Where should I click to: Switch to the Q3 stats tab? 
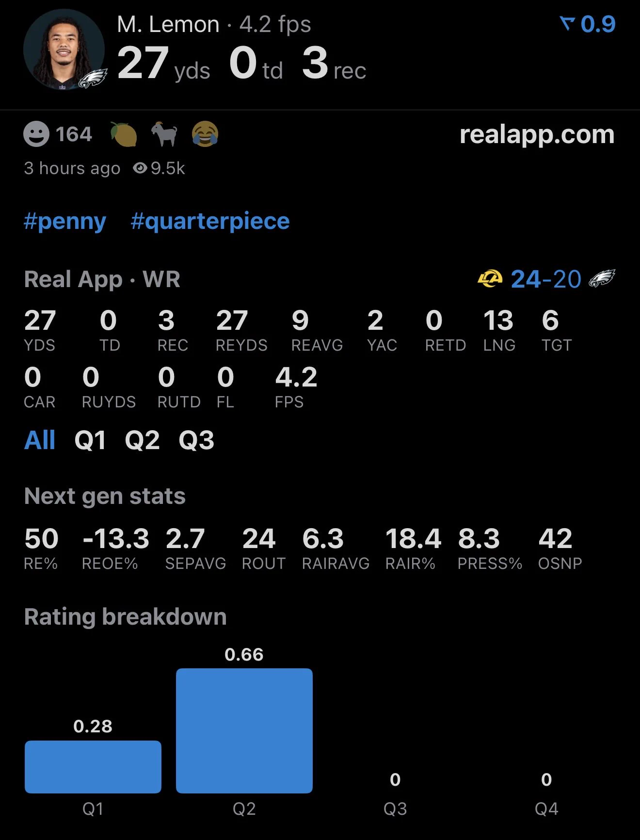pyautogui.click(x=196, y=440)
